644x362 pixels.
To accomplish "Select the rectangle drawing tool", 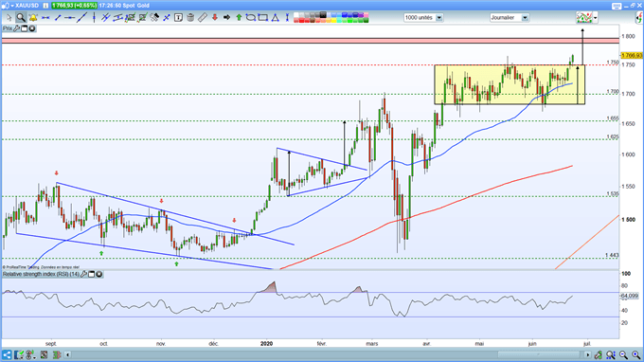I will coord(263,18).
